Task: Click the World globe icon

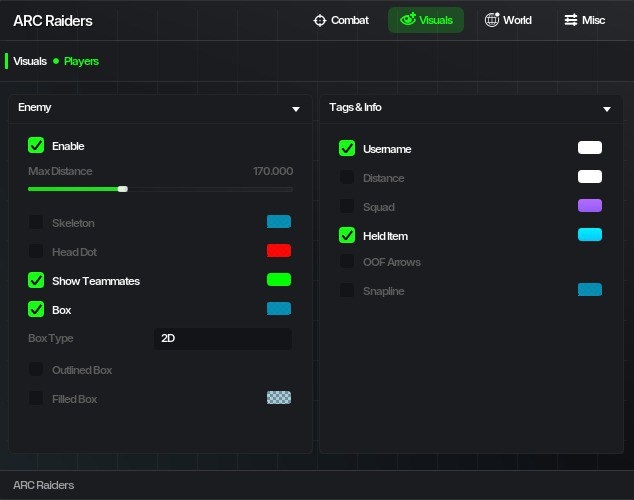Action: (492, 20)
